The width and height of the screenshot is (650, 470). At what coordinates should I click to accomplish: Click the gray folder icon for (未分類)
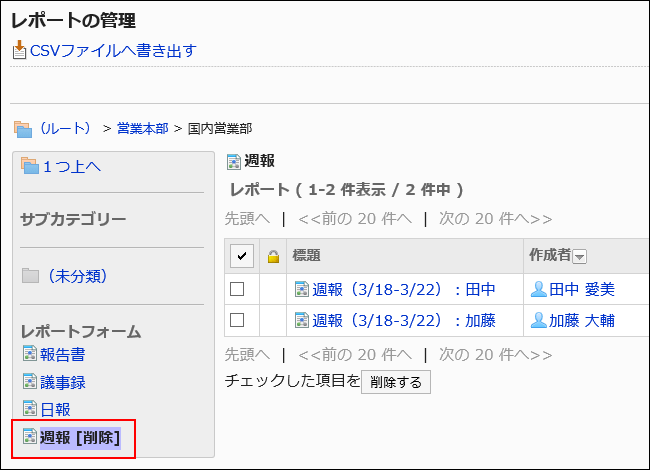coord(30,276)
